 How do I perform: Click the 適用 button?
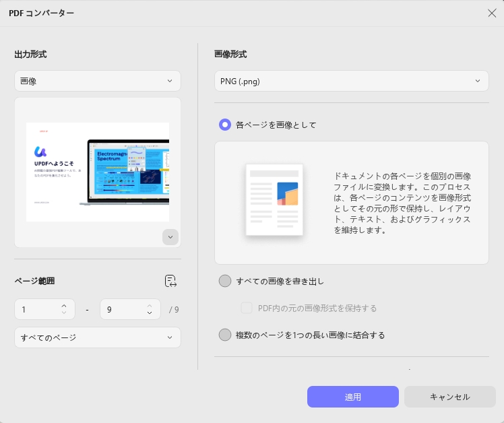353,397
